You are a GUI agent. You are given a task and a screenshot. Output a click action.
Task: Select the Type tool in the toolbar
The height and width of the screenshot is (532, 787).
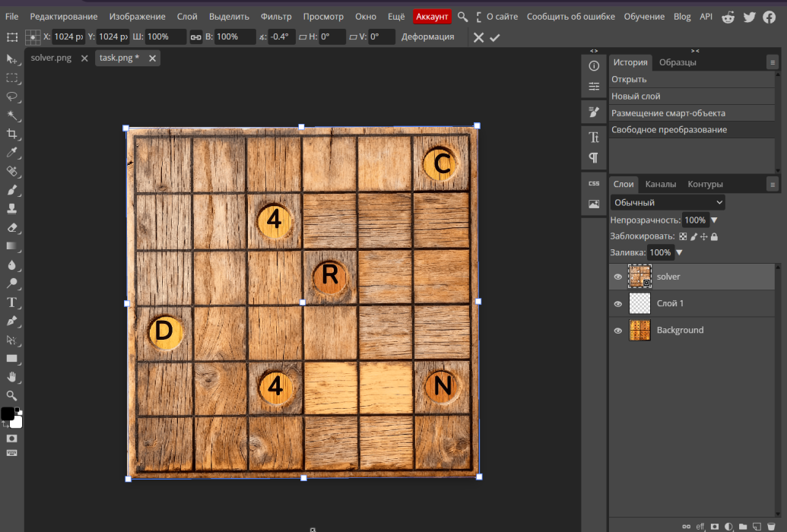coord(11,302)
